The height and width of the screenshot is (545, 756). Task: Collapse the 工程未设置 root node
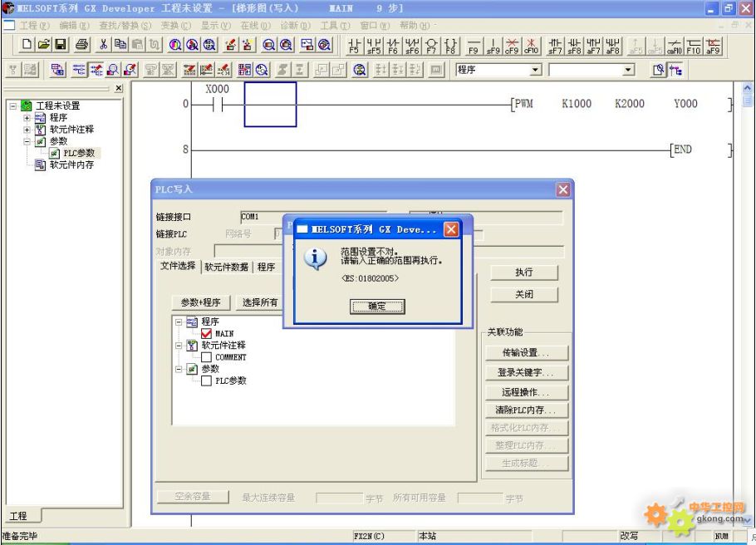click(x=13, y=106)
